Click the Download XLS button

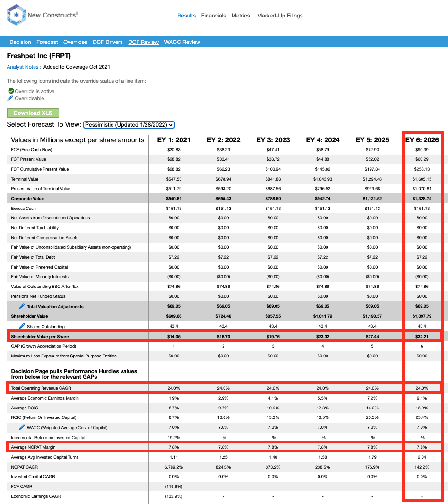pyautogui.click(x=33, y=113)
